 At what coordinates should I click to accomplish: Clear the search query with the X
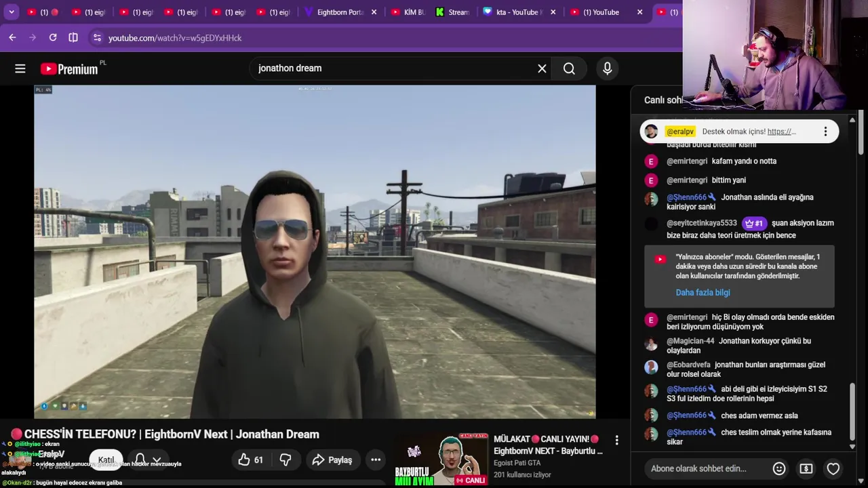coord(542,68)
